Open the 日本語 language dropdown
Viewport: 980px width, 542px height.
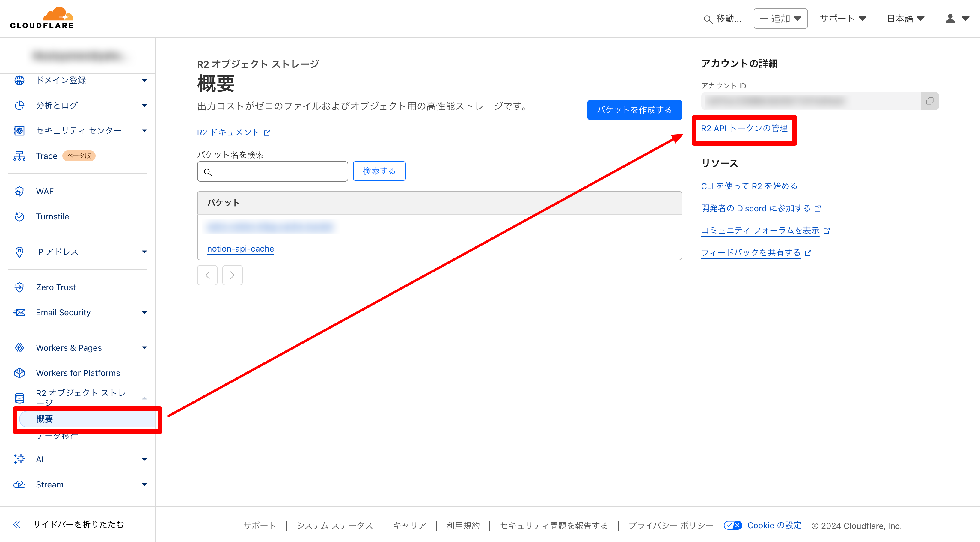(905, 19)
